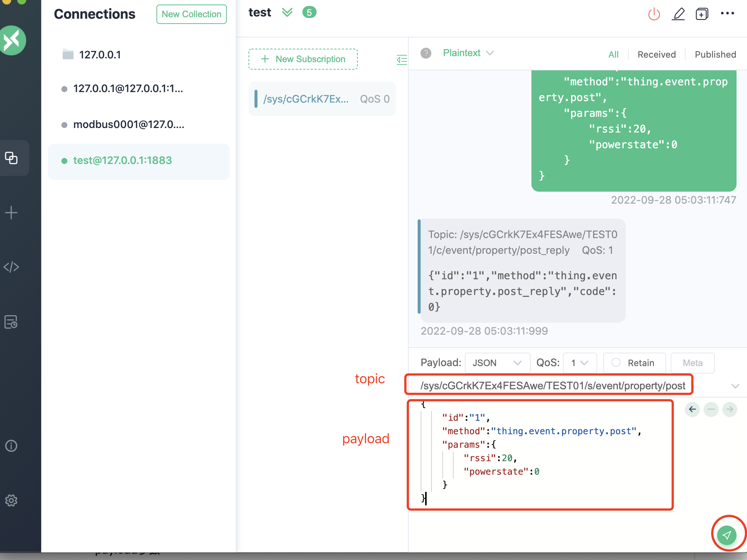Open the Payload JSON format dropdown
The height and width of the screenshot is (560, 747).
(497, 363)
